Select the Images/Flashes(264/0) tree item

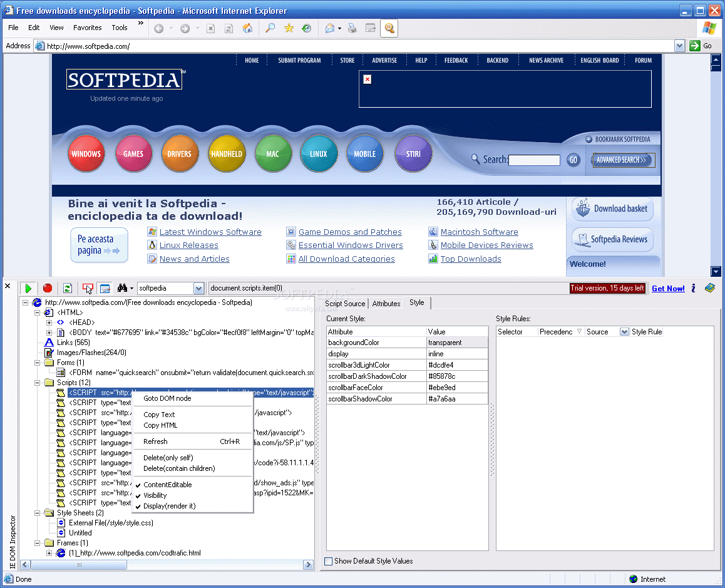(91, 353)
